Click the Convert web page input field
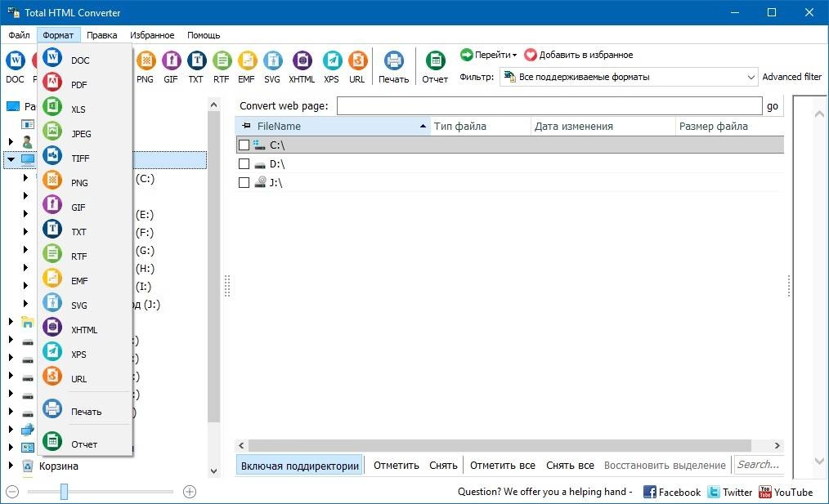 click(x=549, y=105)
